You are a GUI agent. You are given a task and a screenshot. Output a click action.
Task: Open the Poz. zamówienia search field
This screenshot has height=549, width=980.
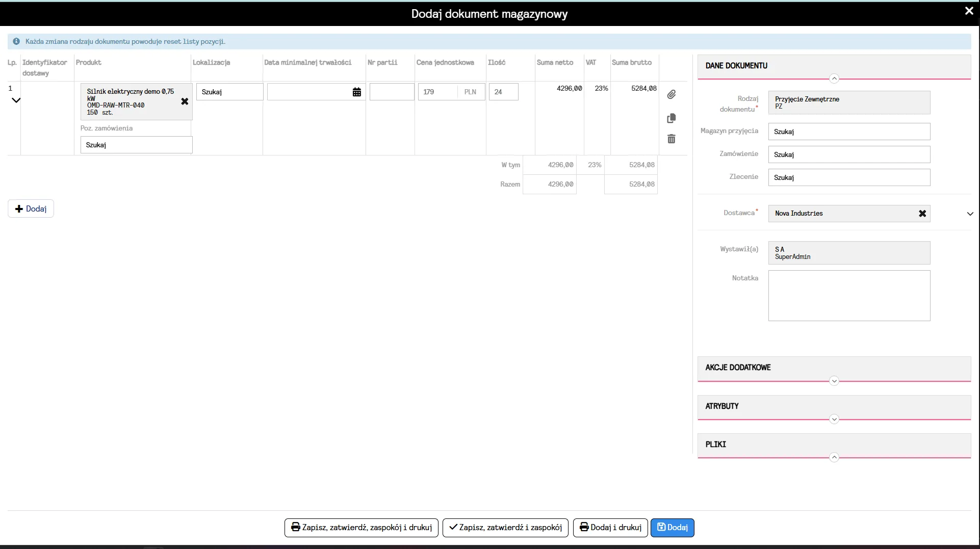coord(136,145)
